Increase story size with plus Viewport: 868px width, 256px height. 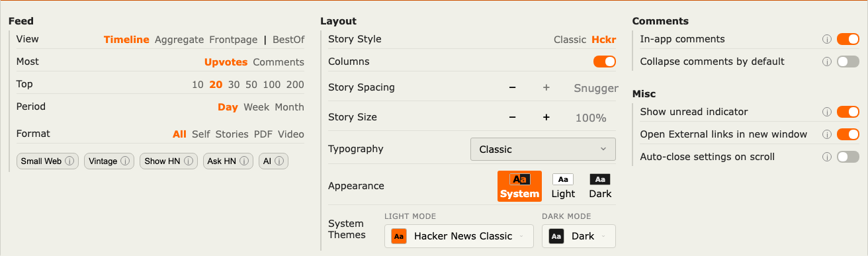click(x=546, y=117)
